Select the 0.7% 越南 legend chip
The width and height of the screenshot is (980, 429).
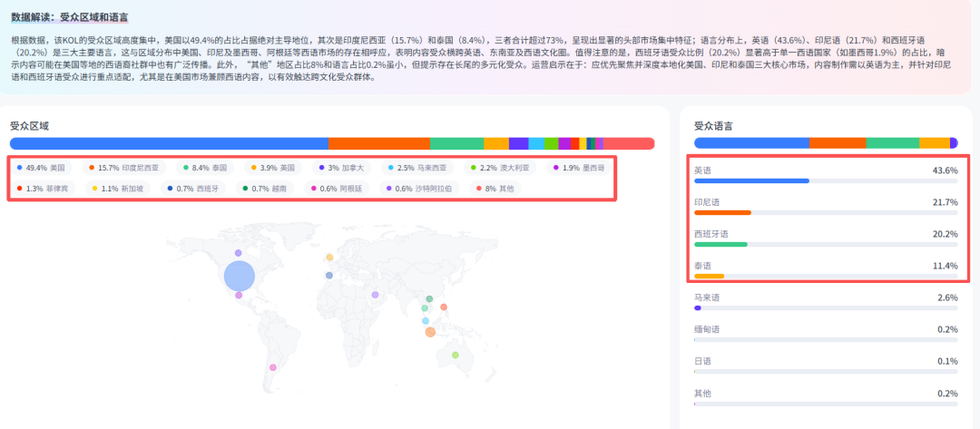coord(264,188)
